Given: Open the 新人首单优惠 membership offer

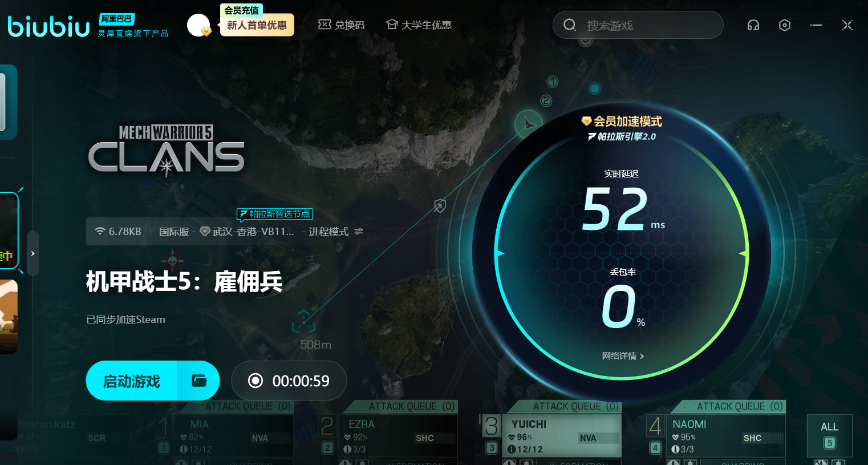Looking at the screenshot, I should [257, 25].
